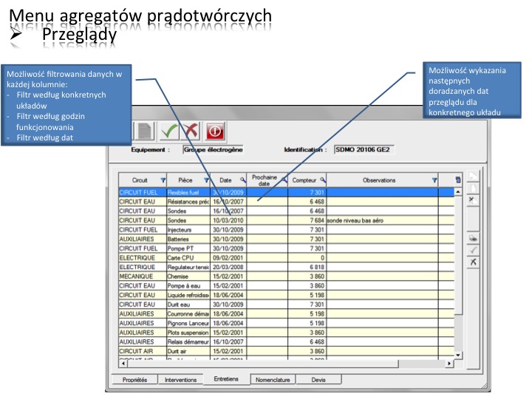This screenshot has width=532, height=399.
Task: Click the green checkmark validate icon
Action: [171, 131]
